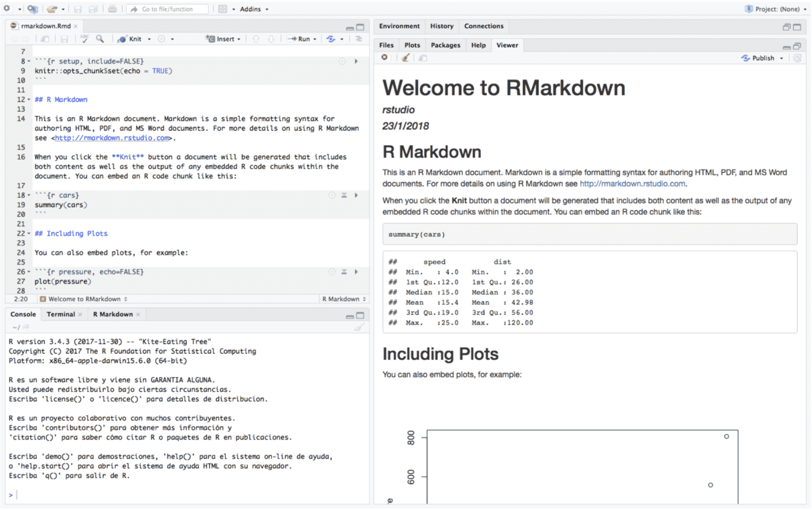Viewport: 812px width, 510px height.
Task: Open the Run dropdown arrow
Action: 315,39
